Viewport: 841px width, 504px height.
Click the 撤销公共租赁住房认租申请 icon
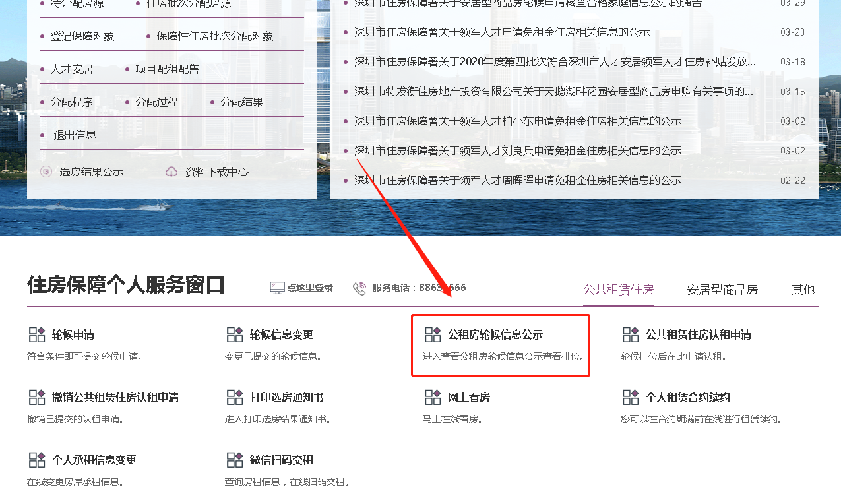point(37,396)
